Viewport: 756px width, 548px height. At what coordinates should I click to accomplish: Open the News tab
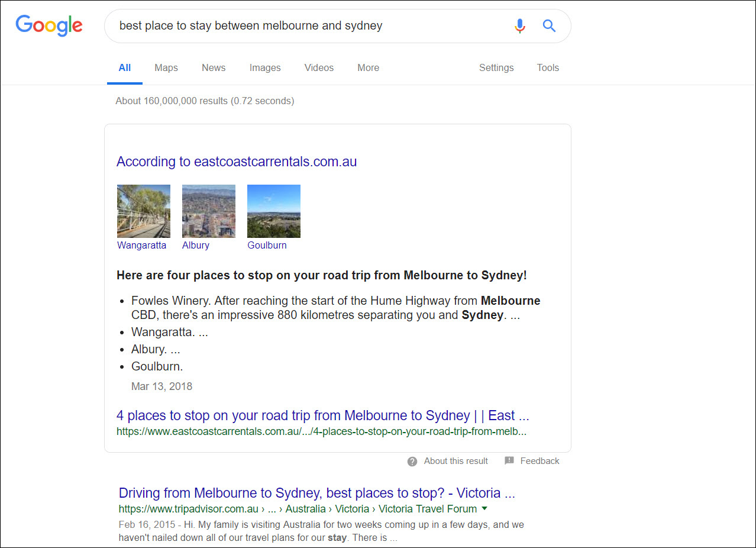click(x=214, y=67)
